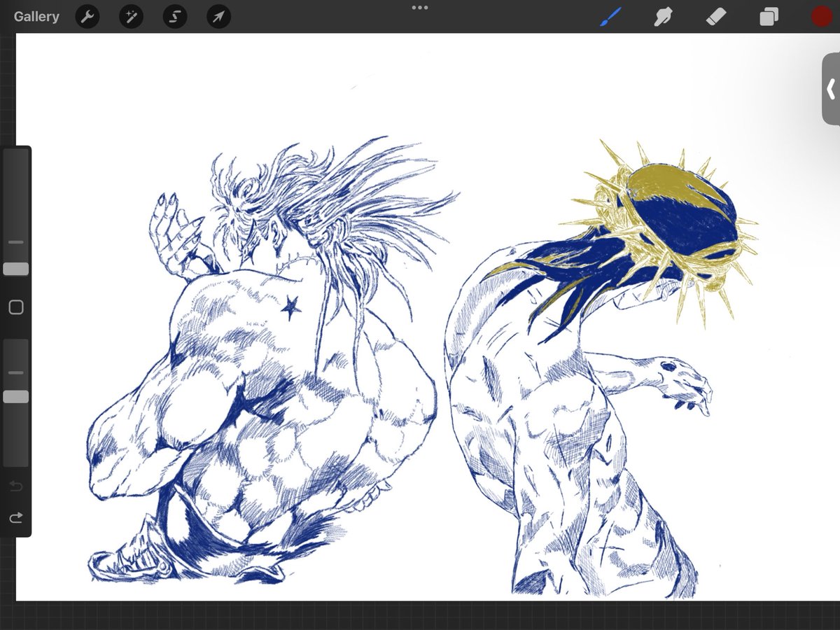840x630 pixels.
Task: Activate the Transform arrow tool
Action: pyautogui.click(x=219, y=16)
